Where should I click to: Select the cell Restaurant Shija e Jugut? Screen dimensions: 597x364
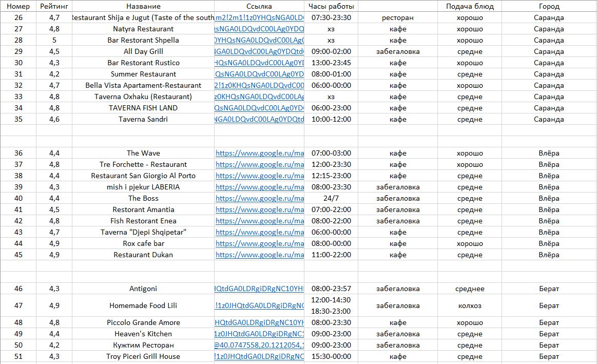coord(143,17)
